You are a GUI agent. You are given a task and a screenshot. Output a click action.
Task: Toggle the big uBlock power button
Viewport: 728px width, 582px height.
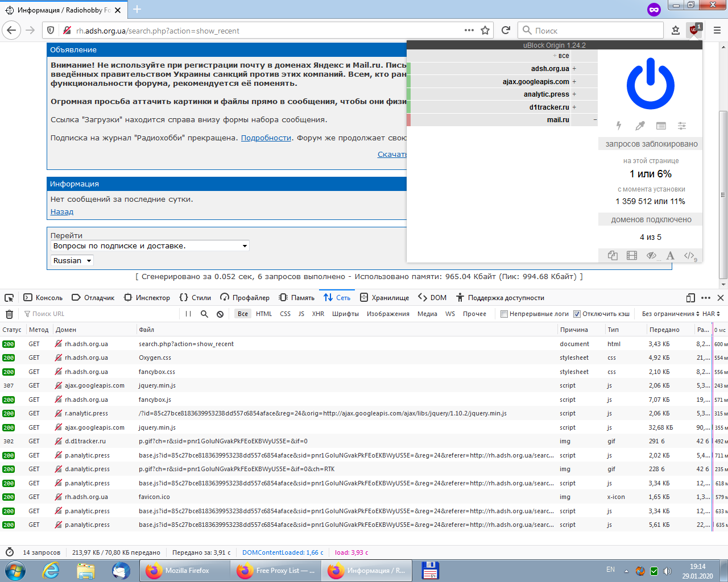(650, 83)
